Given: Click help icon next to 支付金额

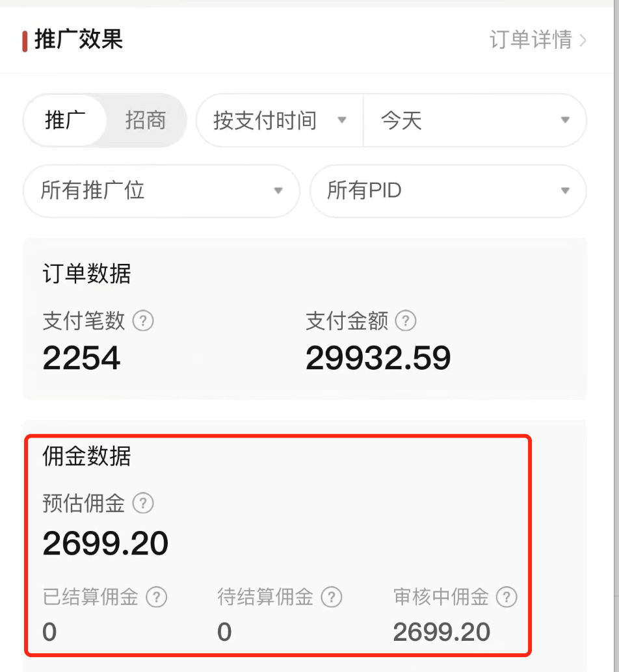Looking at the screenshot, I should (406, 320).
